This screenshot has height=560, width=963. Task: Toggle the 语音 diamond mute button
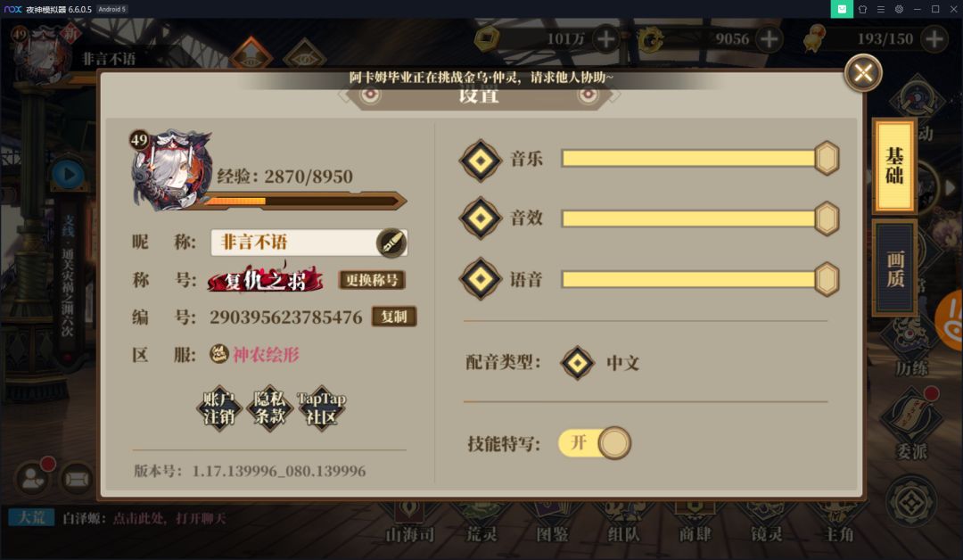coord(481,279)
